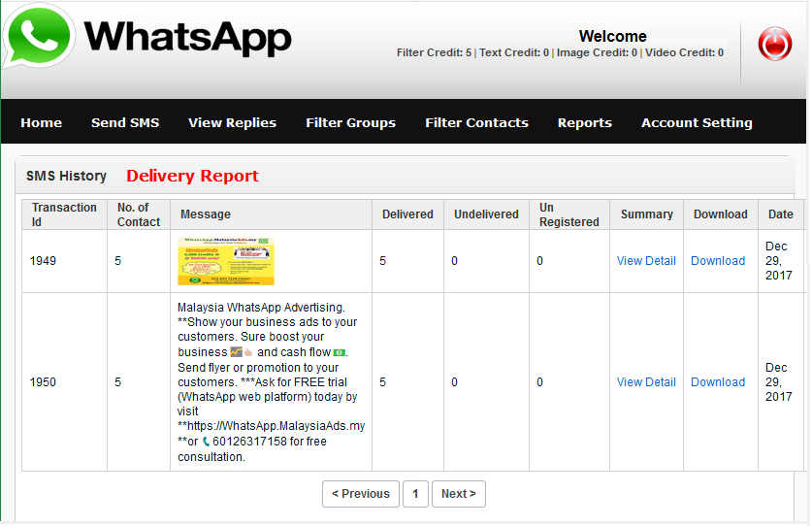This screenshot has height=526, width=812.
Task: Click the WhatsApp wordmark title
Action: pos(187,37)
